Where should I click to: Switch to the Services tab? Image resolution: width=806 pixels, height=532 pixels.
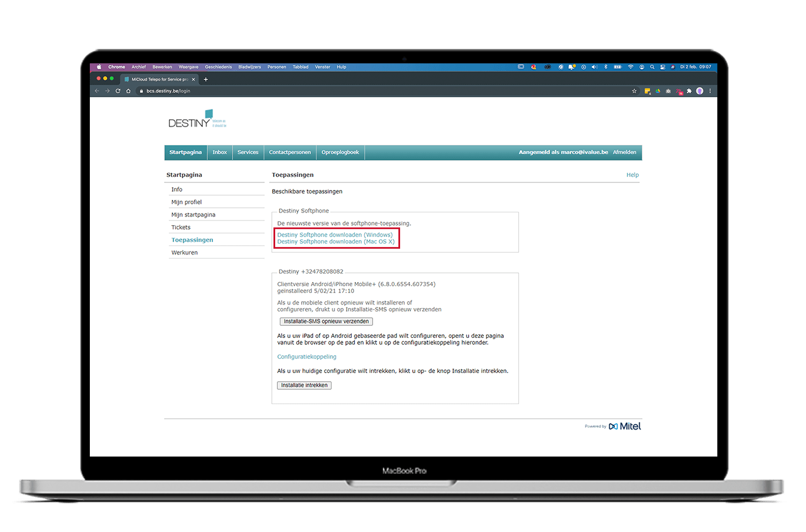click(248, 153)
